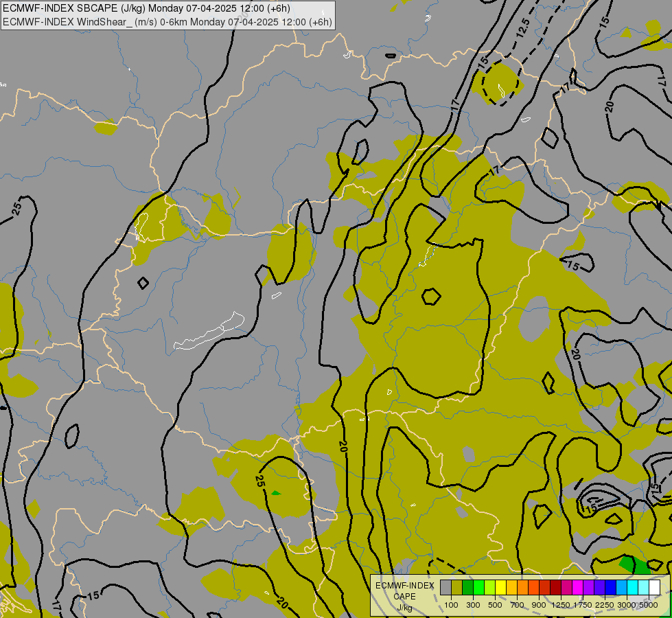Click the WindShear 0-6km title line
Screen dimensions: 672x618
pos(167,22)
